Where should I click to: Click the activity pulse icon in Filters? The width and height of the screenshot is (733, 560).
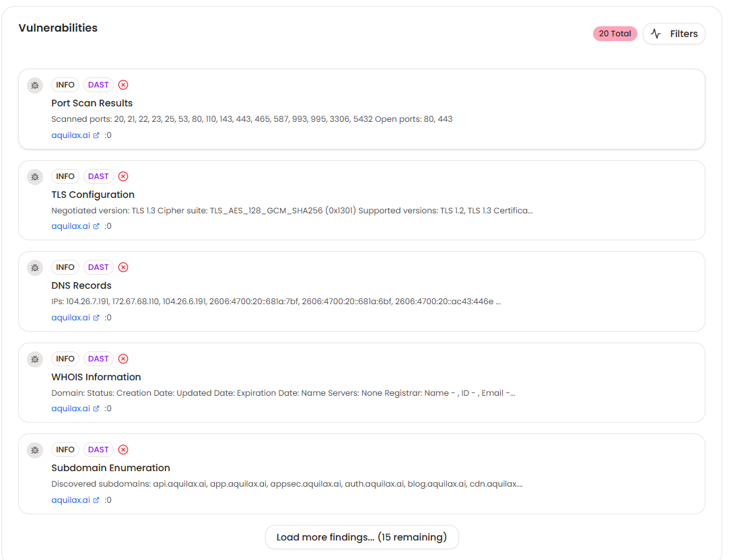point(656,34)
